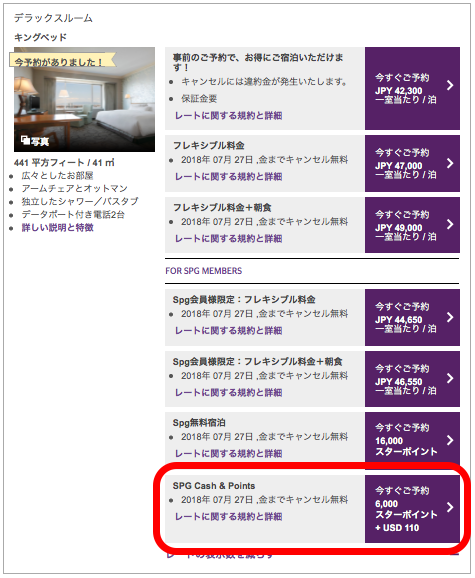Viewport: 475px width, 578px height.
Task: Click the FOR SPG MEMBERS heading
Action: pos(203,271)
